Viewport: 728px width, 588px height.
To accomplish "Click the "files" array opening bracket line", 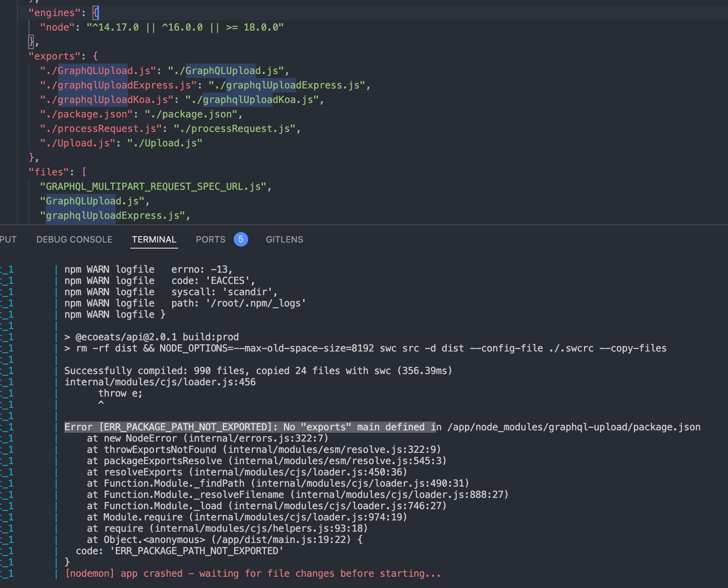I will 56,171.
